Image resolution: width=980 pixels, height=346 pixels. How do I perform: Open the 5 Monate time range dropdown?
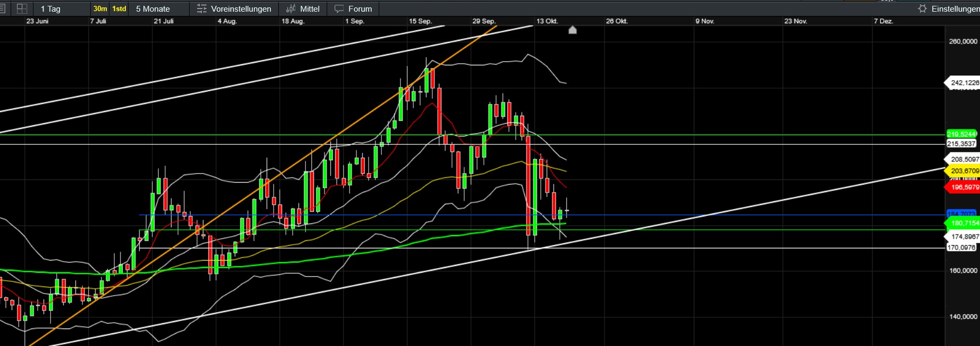(153, 8)
